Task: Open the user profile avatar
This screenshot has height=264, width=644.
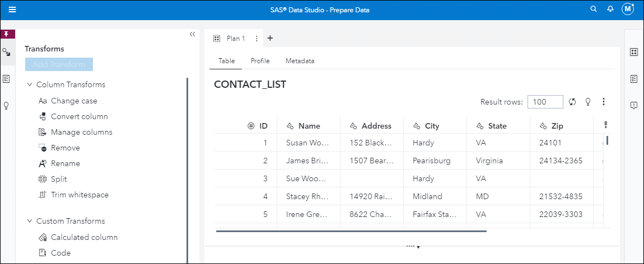Action: pyautogui.click(x=628, y=10)
